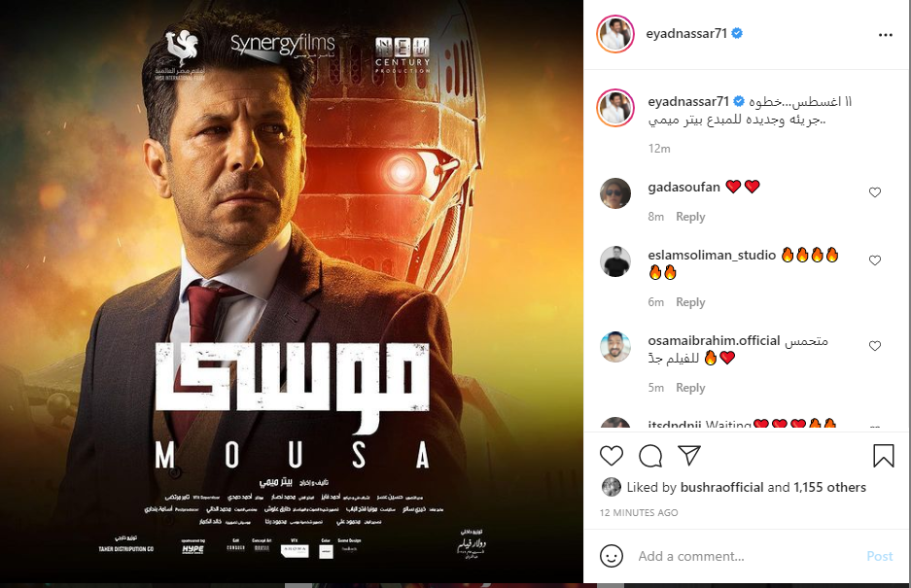Like the post with heart icon
The width and height of the screenshot is (911, 588).
coord(612,456)
